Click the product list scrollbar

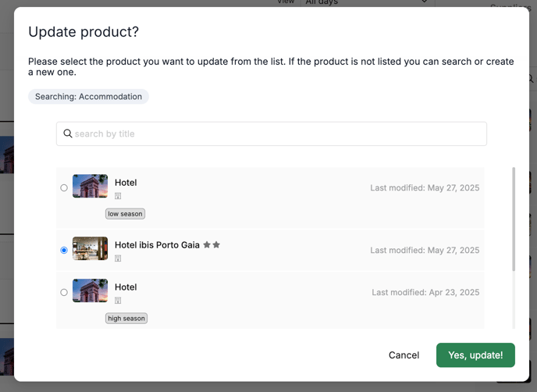pyautogui.click(x=514, y=219)
